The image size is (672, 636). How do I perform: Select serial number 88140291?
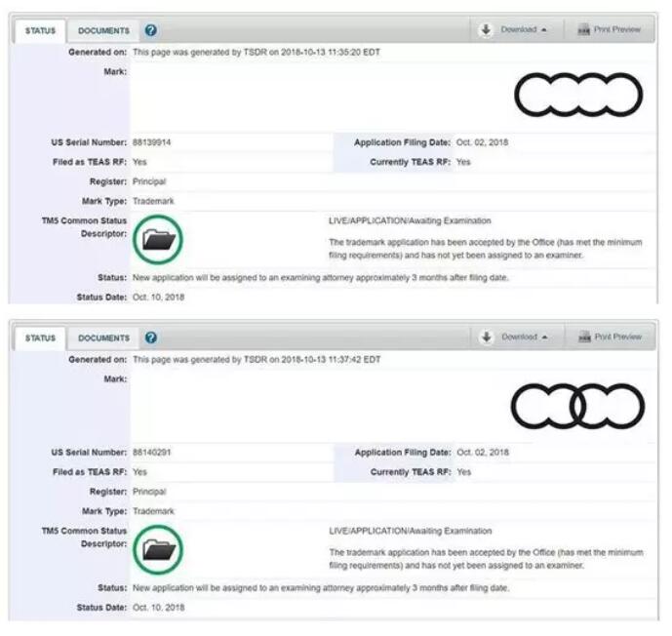[152, 453]
